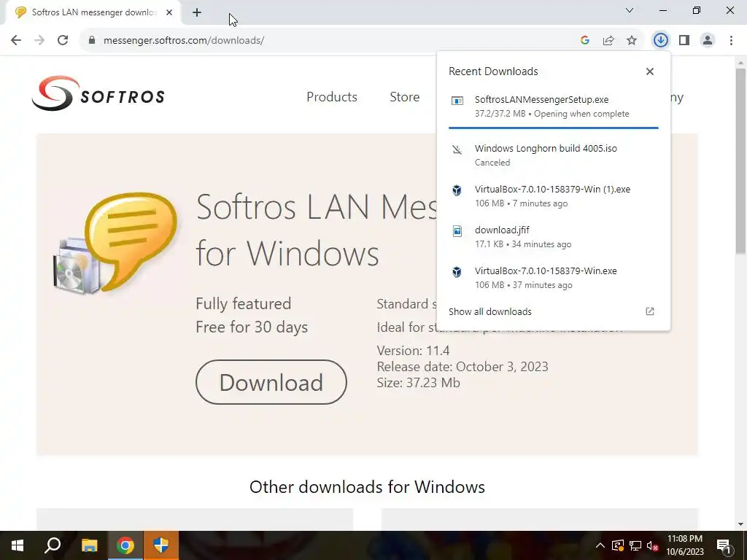
Task: Click the Softros LAN Messenger chat bubble image
Action: tap(117, 243)
